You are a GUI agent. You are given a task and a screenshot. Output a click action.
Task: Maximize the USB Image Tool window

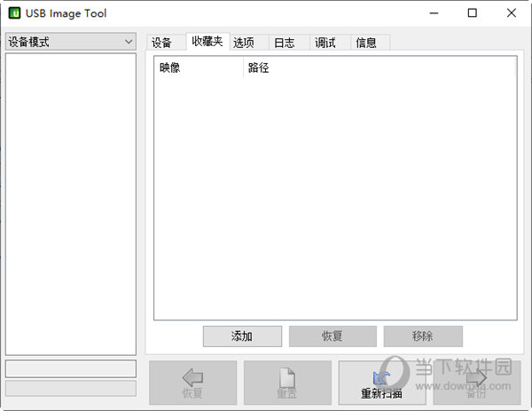click(473, 13)
